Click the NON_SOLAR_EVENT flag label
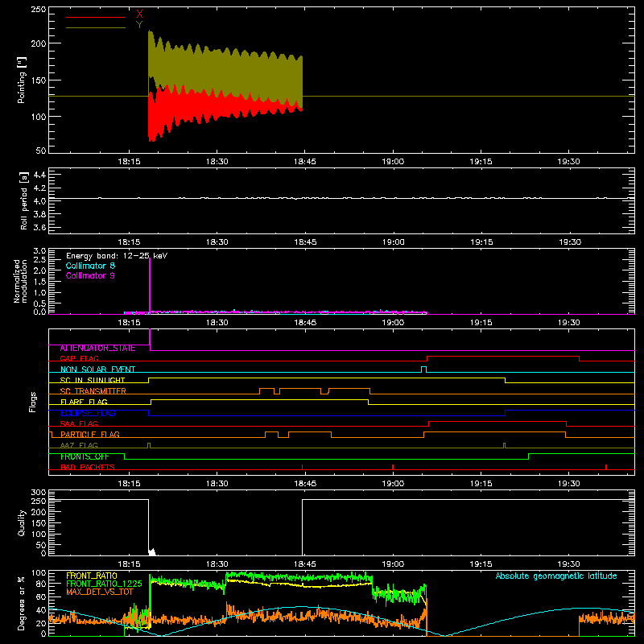This screenshot has height=644, width=644. point(97,369)
